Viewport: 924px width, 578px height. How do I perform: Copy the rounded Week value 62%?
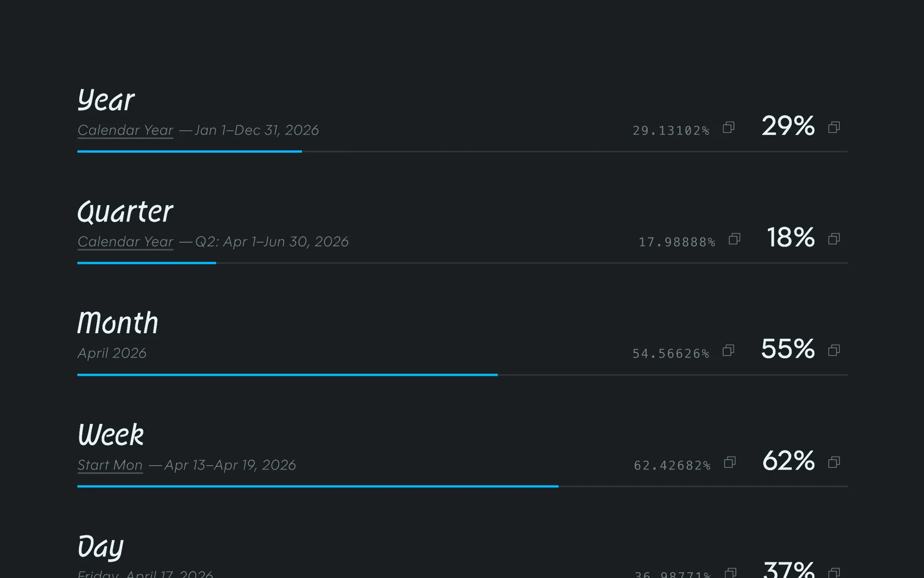pyautogui.click(x=834, y=463)
